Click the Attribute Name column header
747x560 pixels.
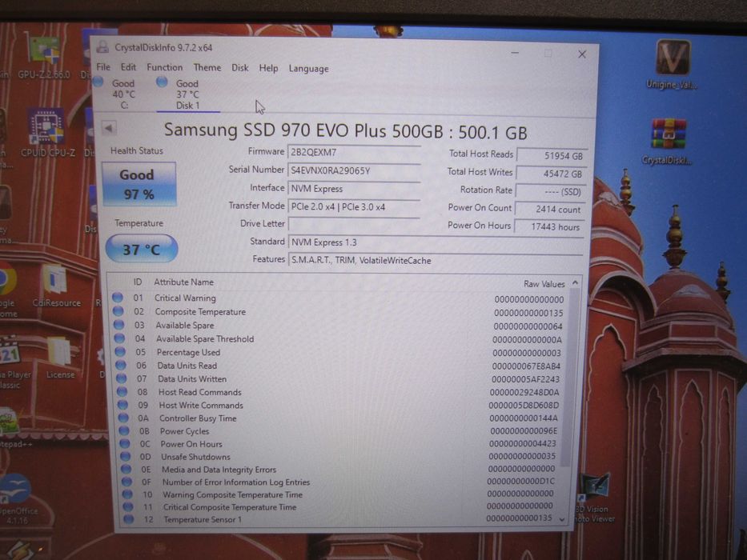pos(183,282)
